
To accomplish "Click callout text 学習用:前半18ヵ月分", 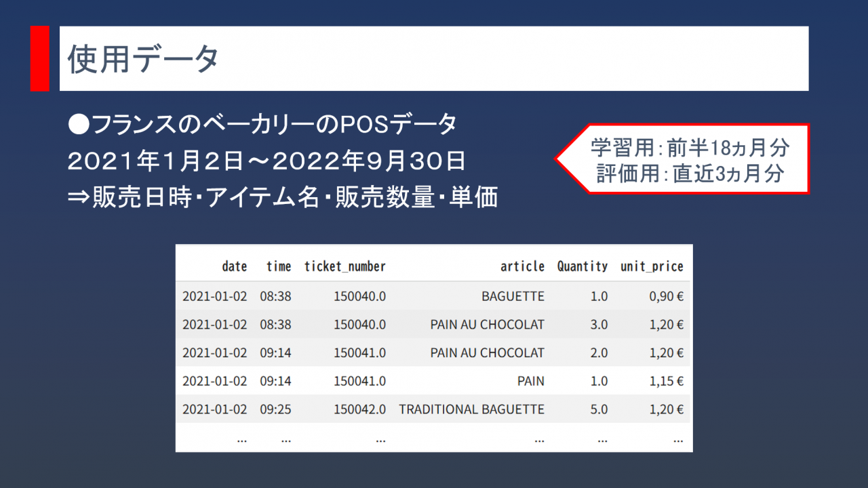I will (x=690, y=147).
